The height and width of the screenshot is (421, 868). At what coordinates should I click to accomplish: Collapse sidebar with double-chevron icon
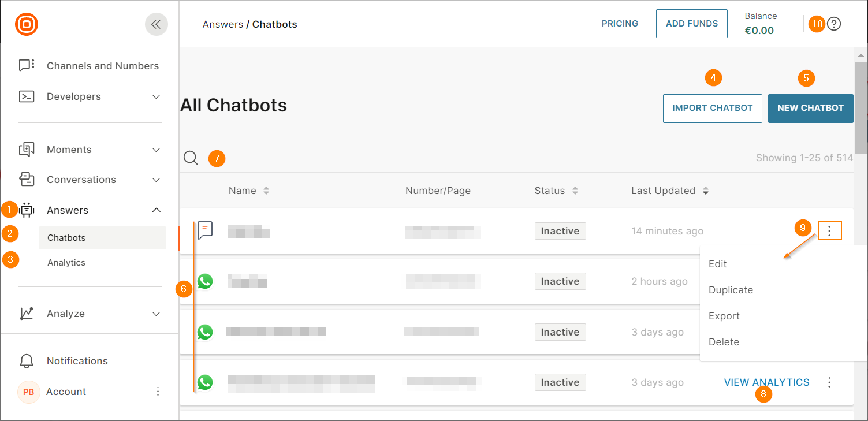pyautogui.click(x=156, y=24)
